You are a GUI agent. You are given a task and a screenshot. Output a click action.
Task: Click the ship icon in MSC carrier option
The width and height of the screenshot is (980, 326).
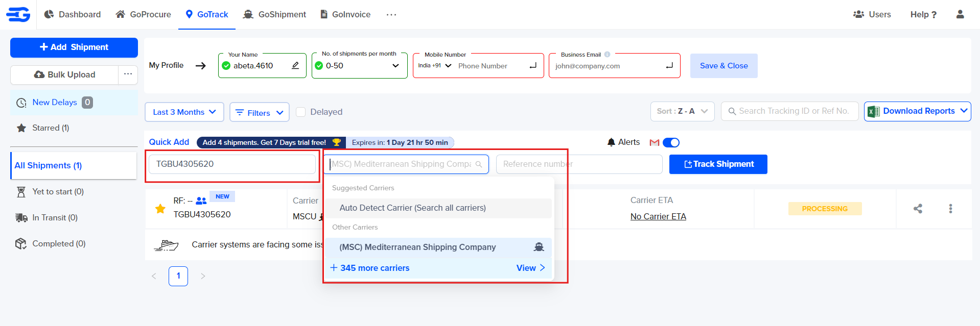539,247
